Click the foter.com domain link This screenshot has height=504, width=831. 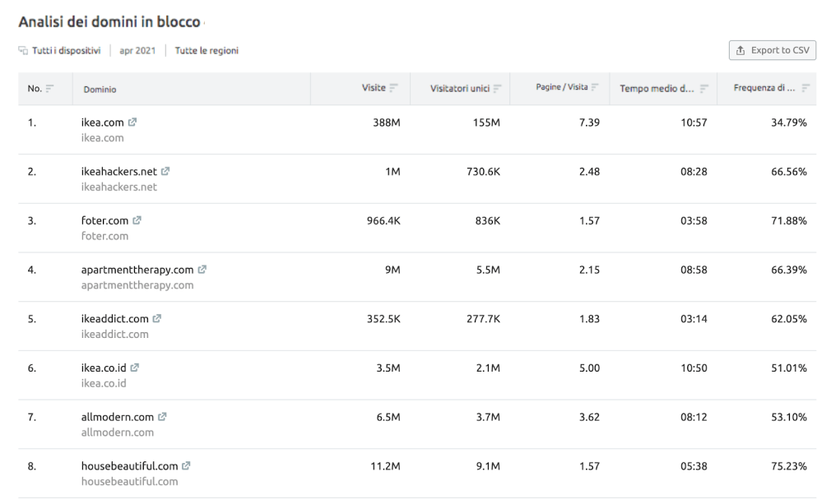click(x=104, y=221)
